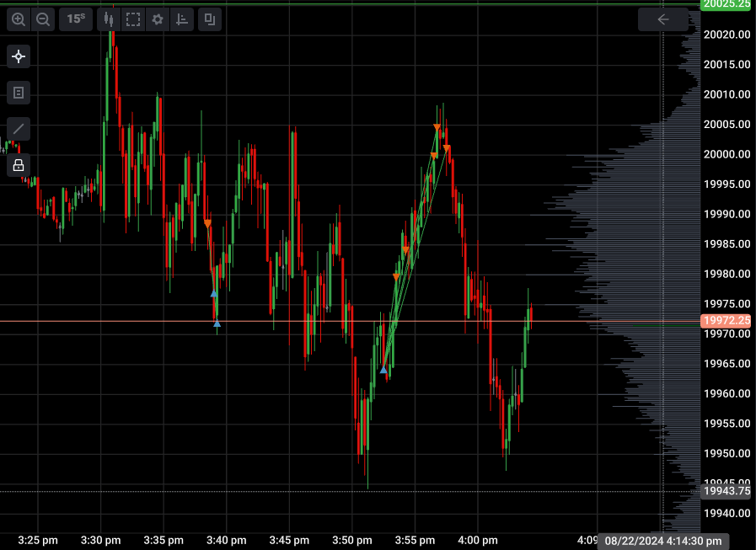Click the 3:55 pm time axis label
The height and width of the screenshot is (550, 756).
tap(415, 541)
